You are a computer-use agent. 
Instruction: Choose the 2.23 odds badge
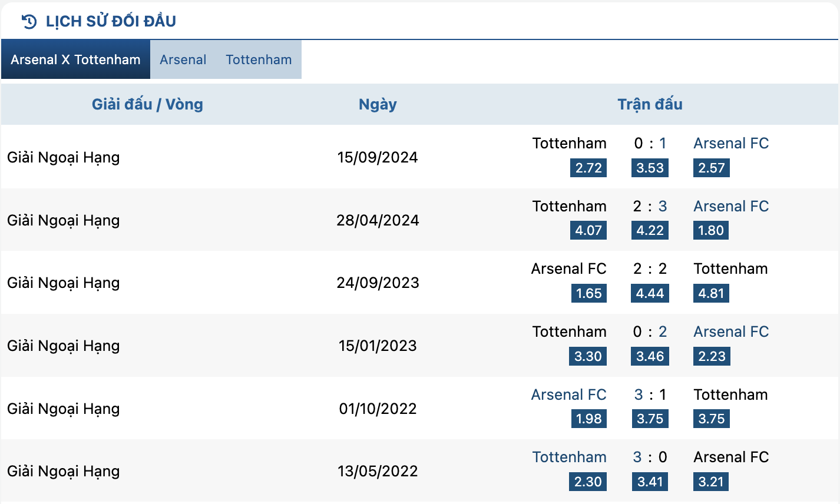(x=712, y=356)
